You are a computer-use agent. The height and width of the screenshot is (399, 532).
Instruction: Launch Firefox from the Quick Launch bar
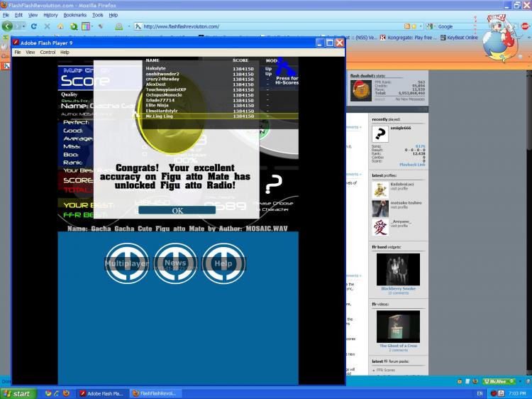[x=66, y=393]
